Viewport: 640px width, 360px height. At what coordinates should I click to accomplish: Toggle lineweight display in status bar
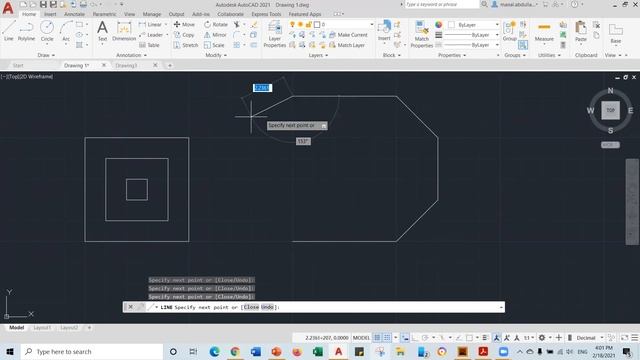point(485,338)
